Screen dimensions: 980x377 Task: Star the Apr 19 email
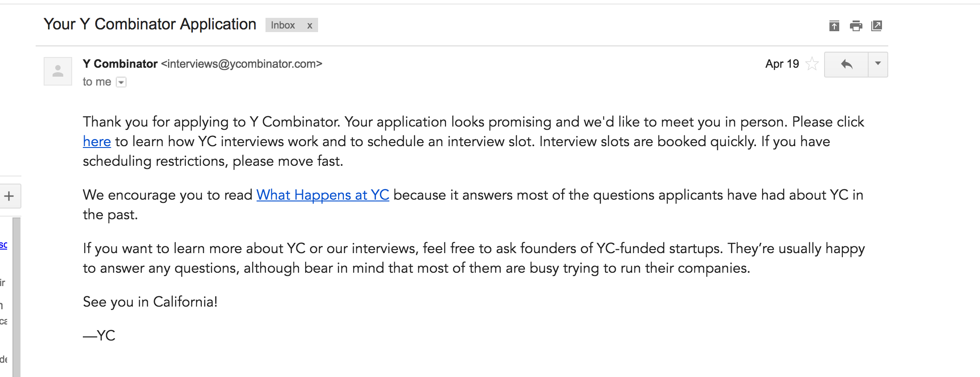tap(812, 64)
